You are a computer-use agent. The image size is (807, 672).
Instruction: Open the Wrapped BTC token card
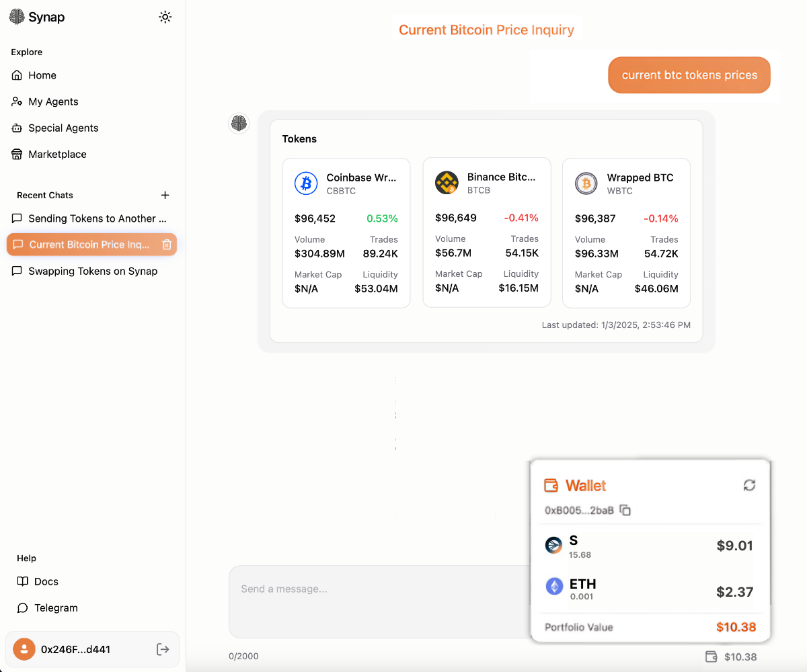(627, 233)
